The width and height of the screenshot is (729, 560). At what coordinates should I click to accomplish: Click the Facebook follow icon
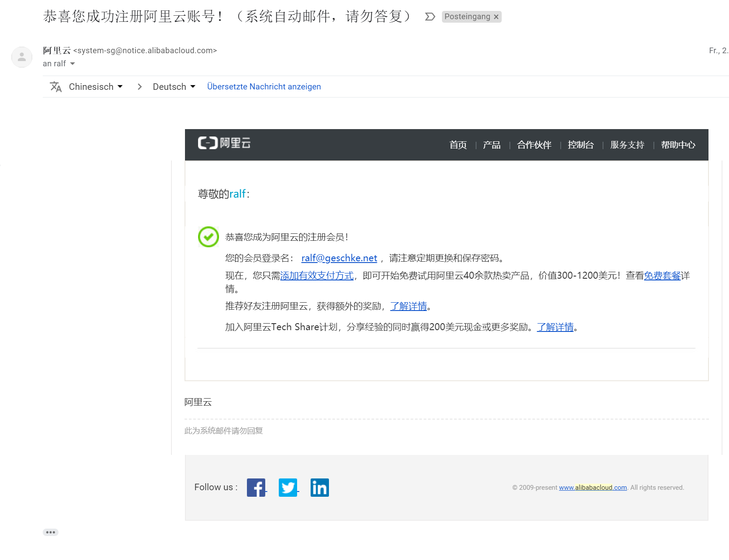point(256,488)
